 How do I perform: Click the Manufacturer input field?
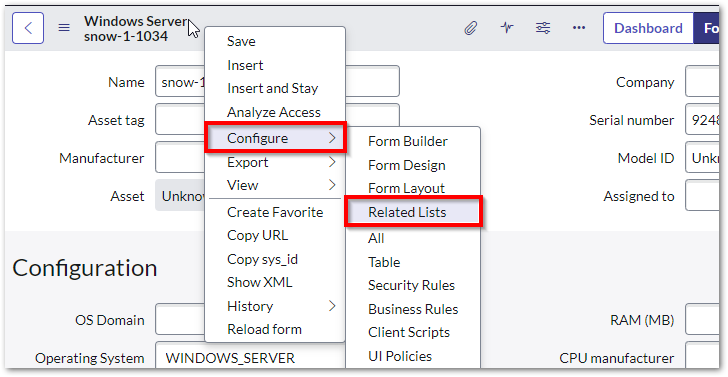click(x=180, y=157)
